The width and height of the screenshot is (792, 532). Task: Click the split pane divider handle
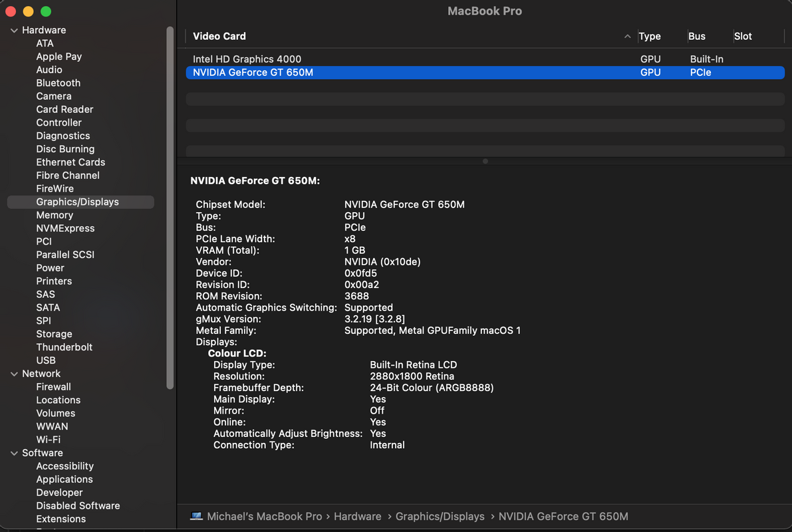click(x=485, y=161)
